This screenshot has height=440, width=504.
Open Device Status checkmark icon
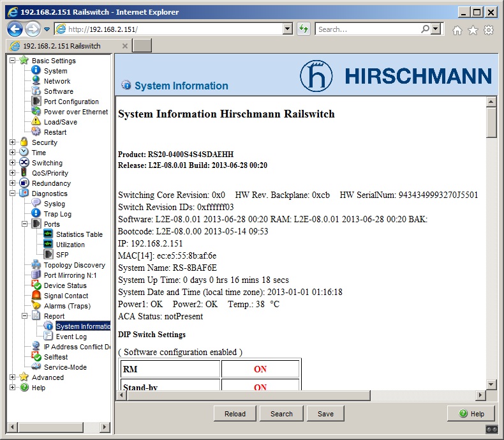pos(36,285)
